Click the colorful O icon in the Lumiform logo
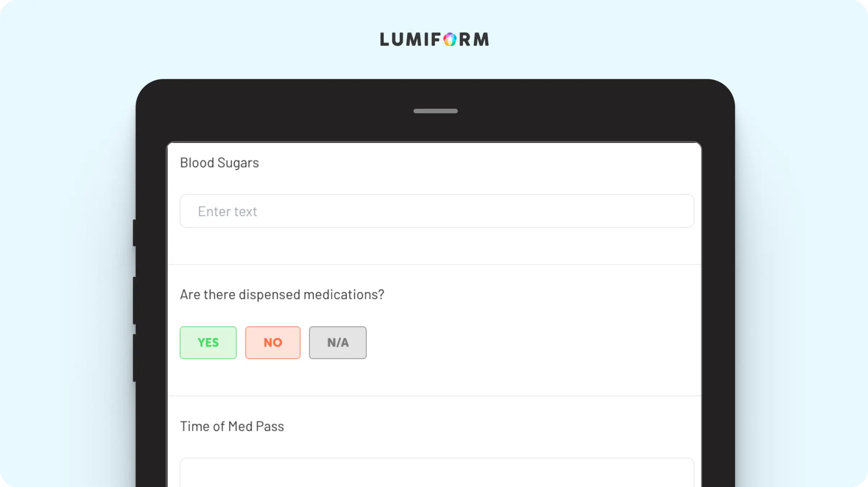 (450, 39)
